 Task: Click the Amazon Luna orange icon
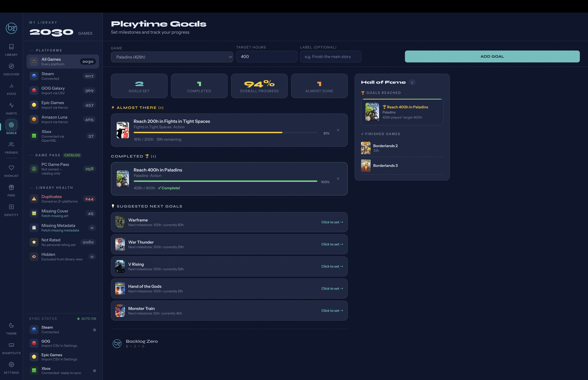pyautogui.click(x=34, y=119)
